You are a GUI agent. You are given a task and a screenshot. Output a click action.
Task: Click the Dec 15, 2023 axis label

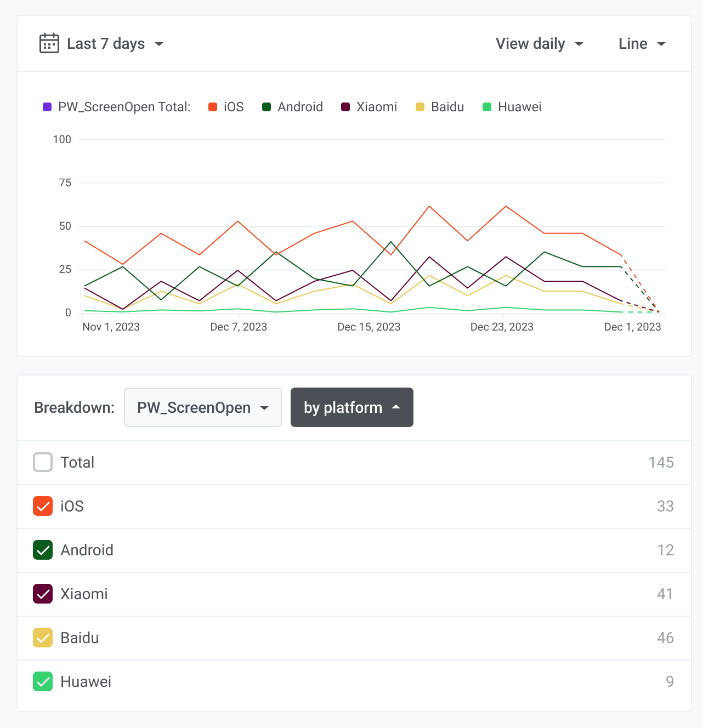pyautogui.click(x=368, y=327)
